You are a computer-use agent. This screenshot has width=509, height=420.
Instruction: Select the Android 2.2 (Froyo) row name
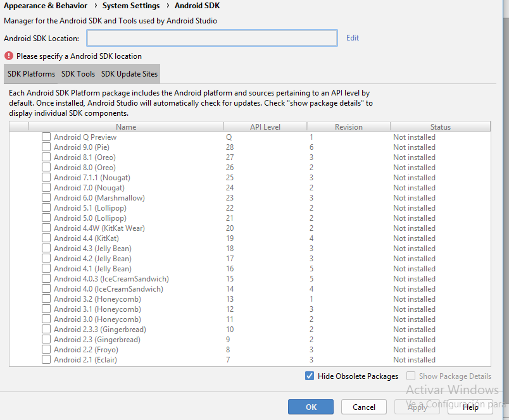[x=86, y=350]
